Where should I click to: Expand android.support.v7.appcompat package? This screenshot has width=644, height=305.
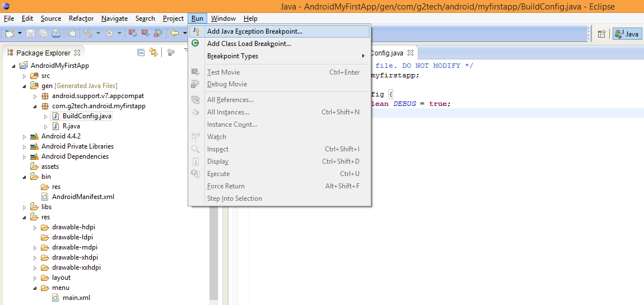pos(35,96)
